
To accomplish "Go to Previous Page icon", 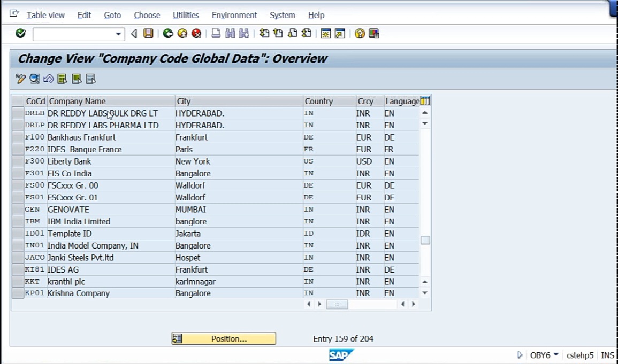I will click(x=278, y=34).
